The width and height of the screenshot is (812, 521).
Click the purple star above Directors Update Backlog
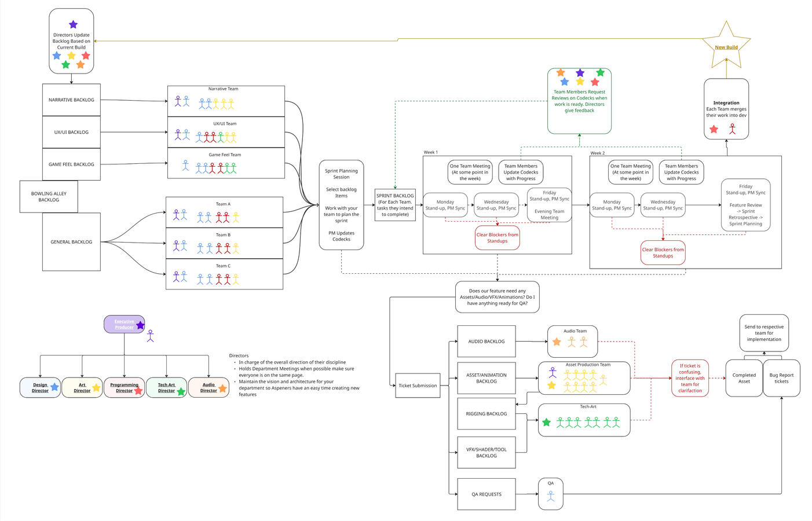point(72,24)
